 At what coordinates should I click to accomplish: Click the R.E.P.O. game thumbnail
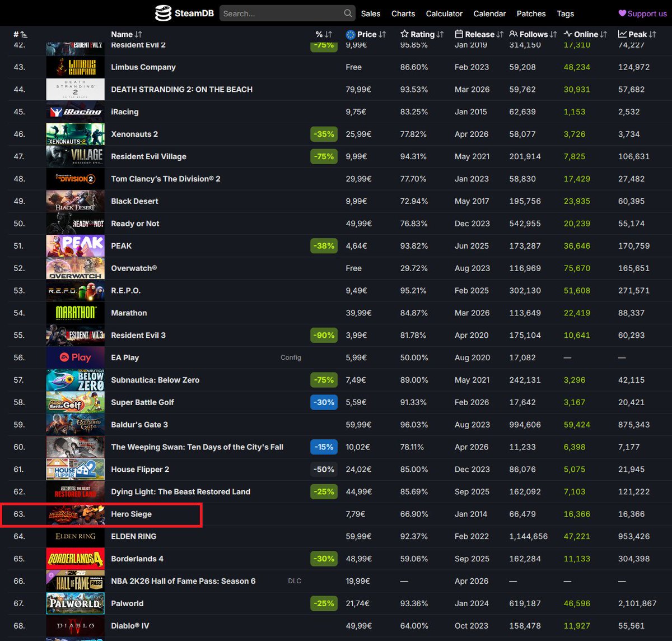(75, 291)
